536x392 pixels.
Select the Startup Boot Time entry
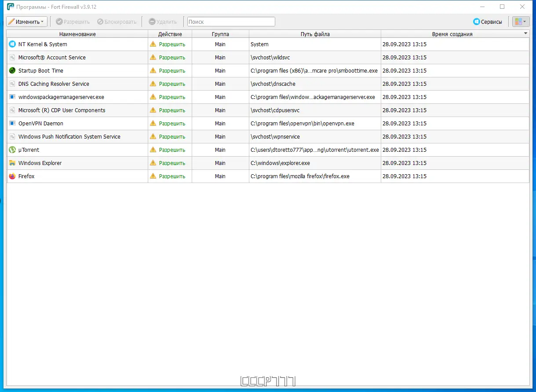click(41, 70)
